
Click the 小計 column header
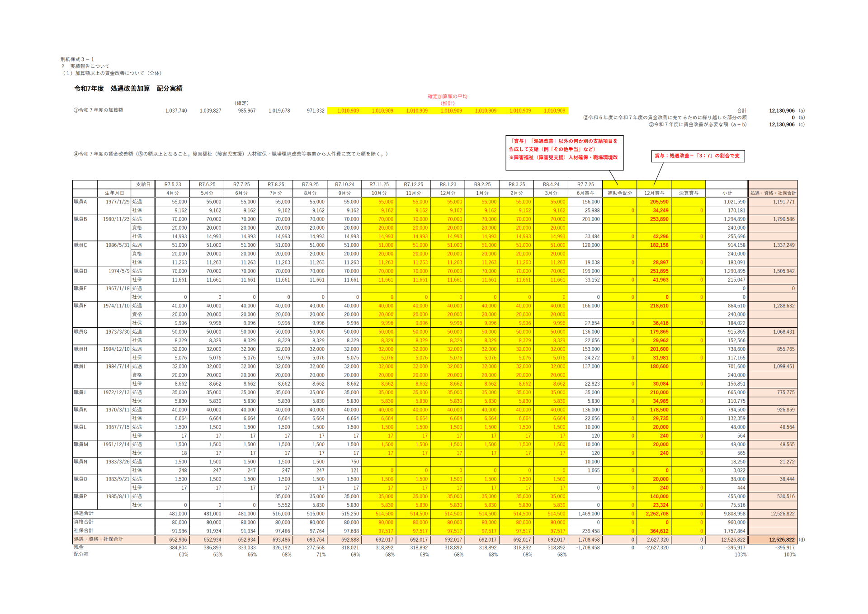tap(726, 193)
